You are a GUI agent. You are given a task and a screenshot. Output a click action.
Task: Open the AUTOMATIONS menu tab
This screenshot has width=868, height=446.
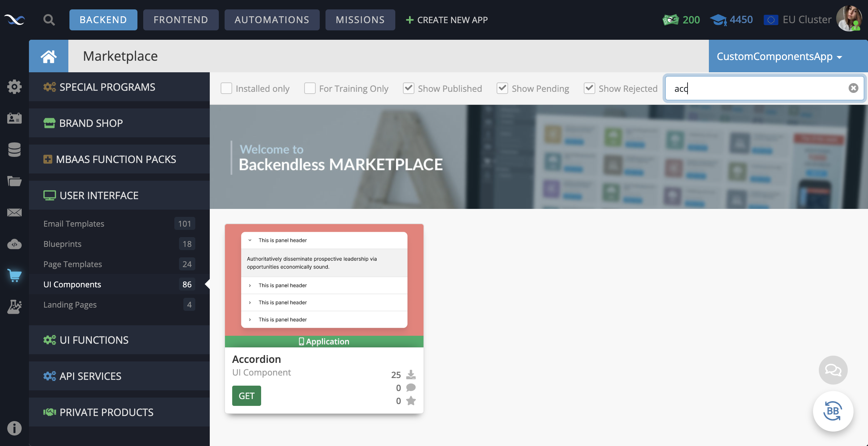click(272, 20)
